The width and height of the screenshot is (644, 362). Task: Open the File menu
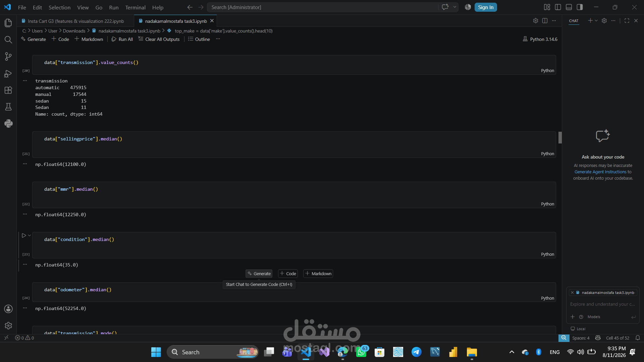pyautogui.click(x=22, y=7)
